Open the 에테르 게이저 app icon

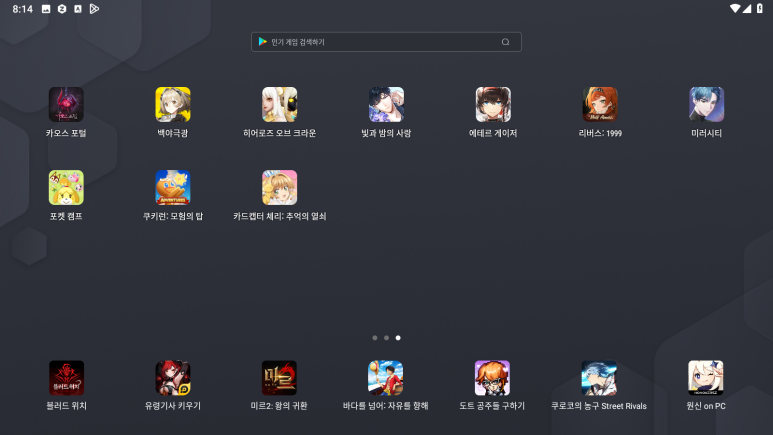(x=493, y=105)
